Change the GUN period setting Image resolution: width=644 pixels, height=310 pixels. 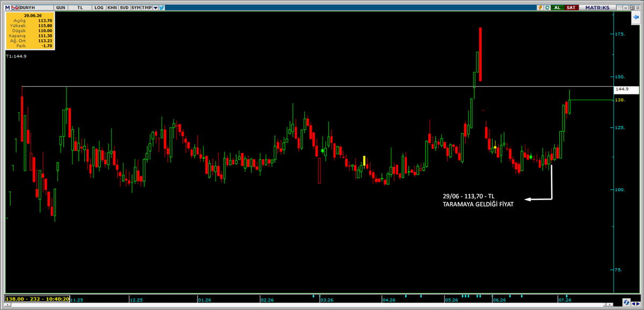point(61,8)
